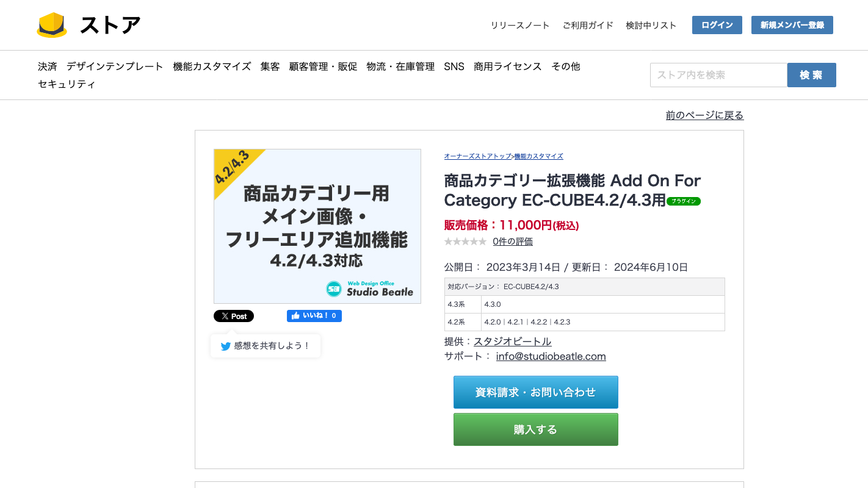The image size is (868, 488).
Task: Select その他 category menu
Action: (x=566, y=66)
